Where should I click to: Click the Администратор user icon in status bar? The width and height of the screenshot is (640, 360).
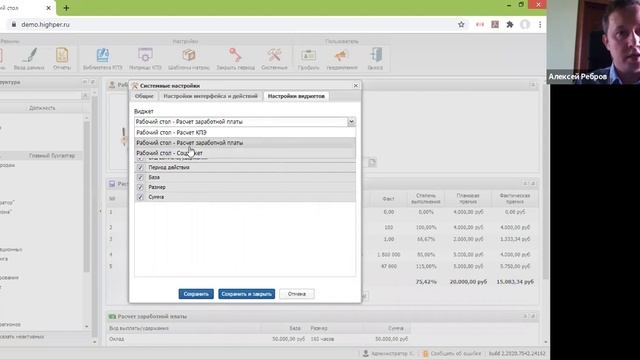tap(366, 353)
